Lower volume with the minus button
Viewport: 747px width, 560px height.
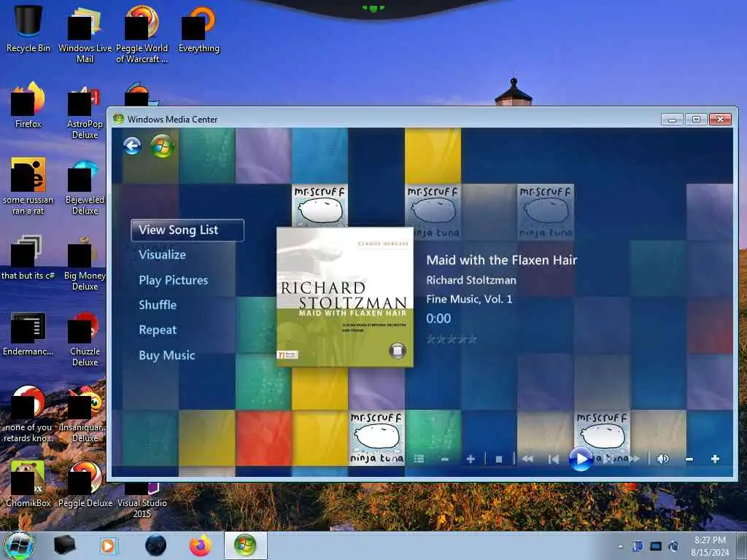(x=689, y=459)
